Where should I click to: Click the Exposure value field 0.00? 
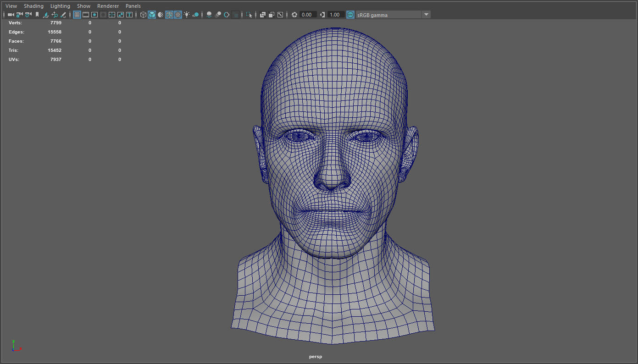click(x=308, y=15)
